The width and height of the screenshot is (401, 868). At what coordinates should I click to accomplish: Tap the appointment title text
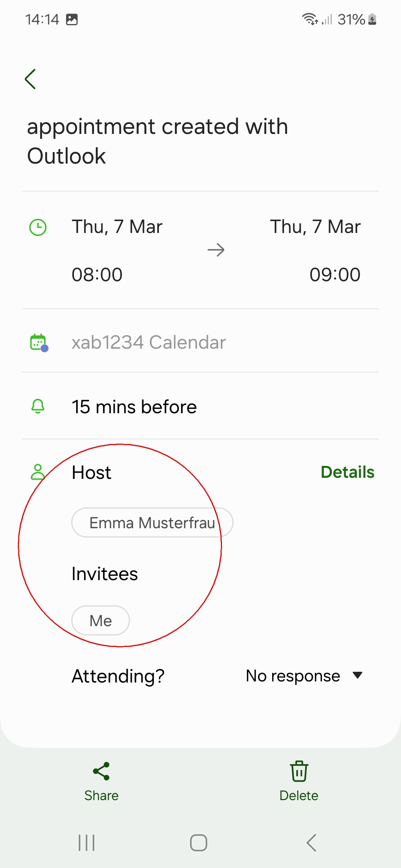point(157,141)
